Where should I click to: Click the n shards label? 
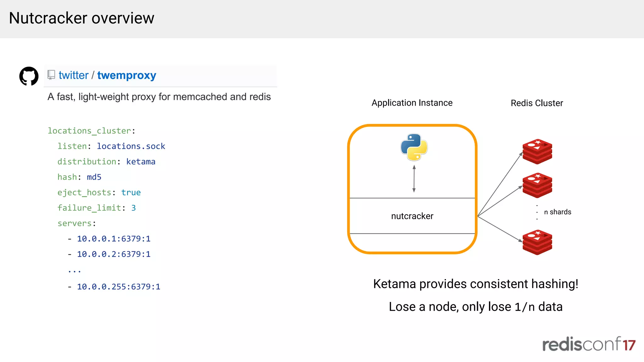point(558,212)
